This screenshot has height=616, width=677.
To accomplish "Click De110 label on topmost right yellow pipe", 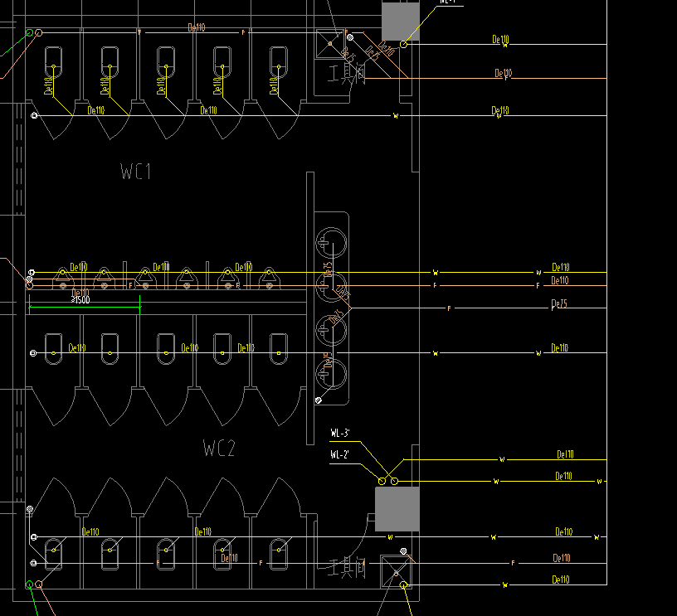I will pyautogui.click(x=500, y=40).
